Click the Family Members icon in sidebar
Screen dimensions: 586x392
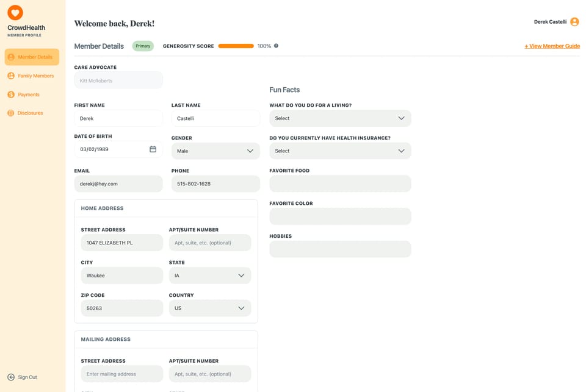coord(11,76)
